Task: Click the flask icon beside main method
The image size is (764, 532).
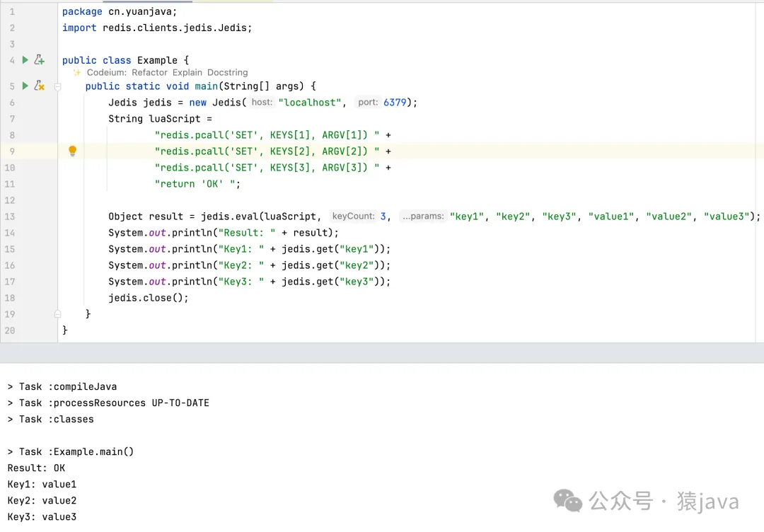Action: (x=40, y=86)
